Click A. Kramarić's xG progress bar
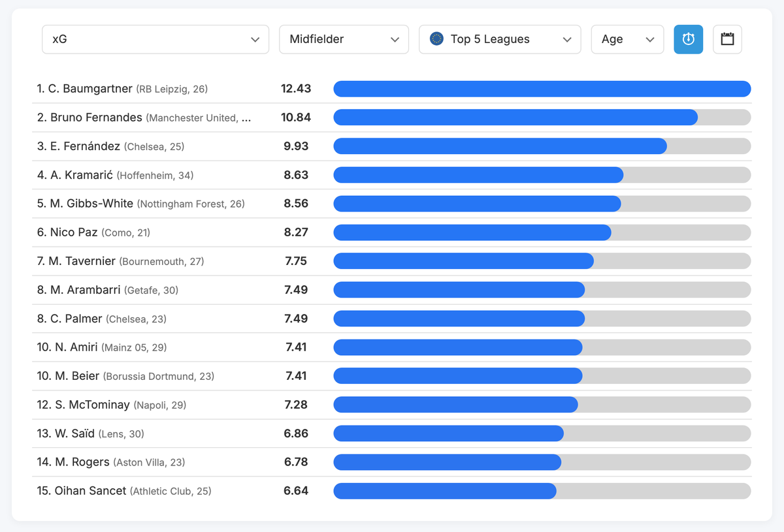 (542, 175)
